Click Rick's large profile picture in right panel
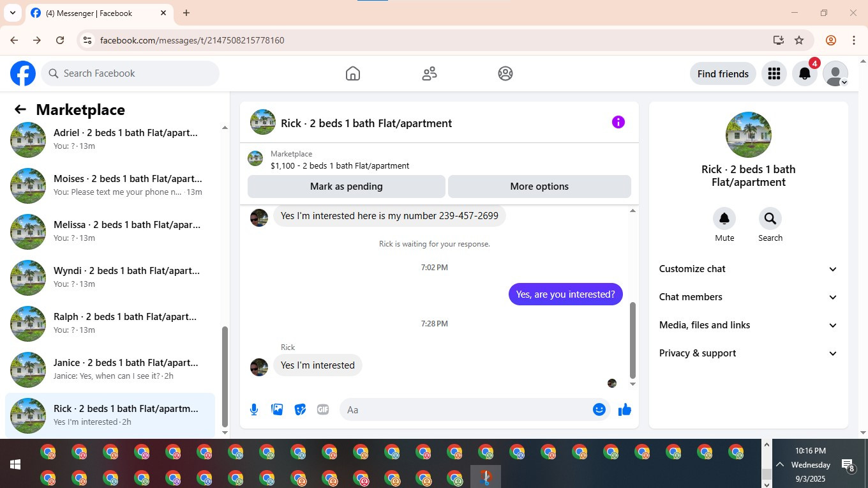Screen dimensions: 868x488 pyautogui.click(x=749, y=135)
